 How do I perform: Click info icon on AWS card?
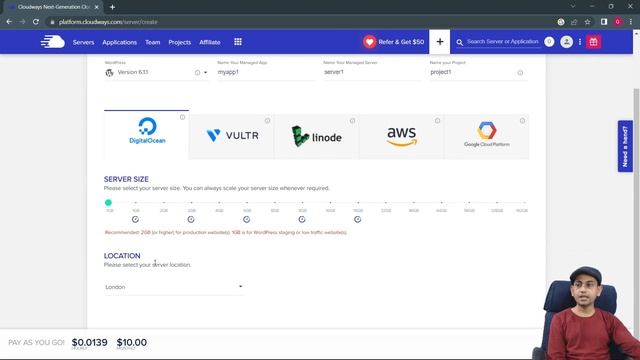437,121
